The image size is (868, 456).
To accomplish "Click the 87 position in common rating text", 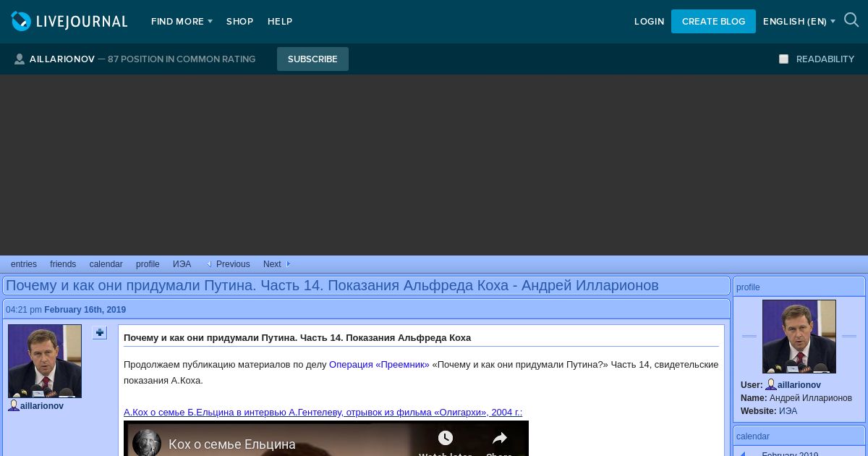I will [182, 59].
